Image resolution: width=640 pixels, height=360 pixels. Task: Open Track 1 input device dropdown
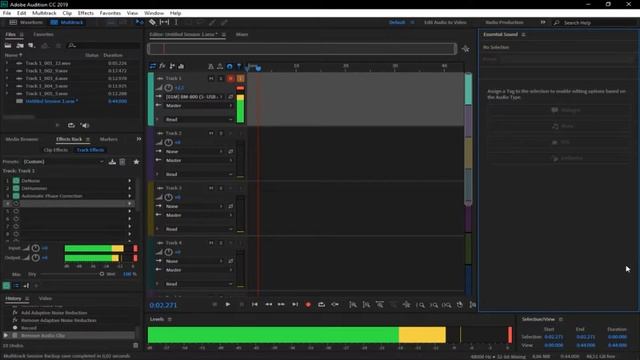tap(194, 97)
